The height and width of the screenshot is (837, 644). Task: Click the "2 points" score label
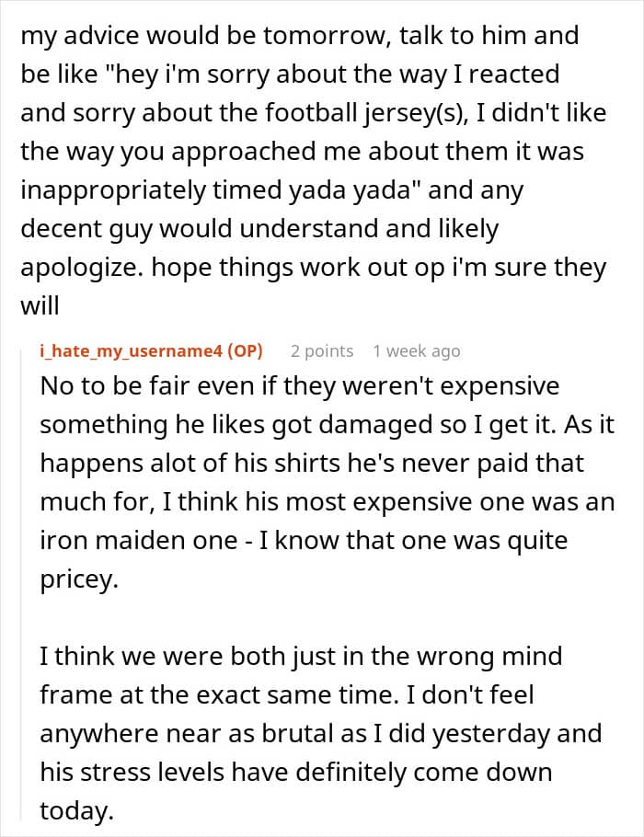[x=321, y=350]
